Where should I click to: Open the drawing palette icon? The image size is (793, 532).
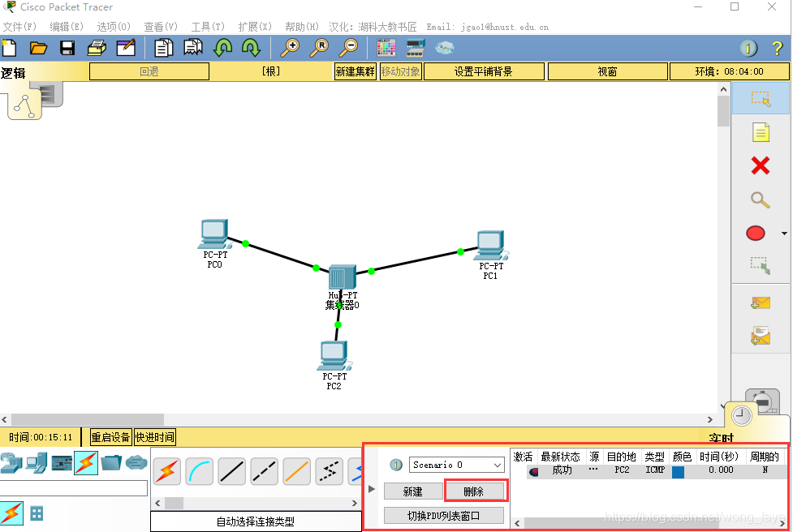tap(386, 48)
